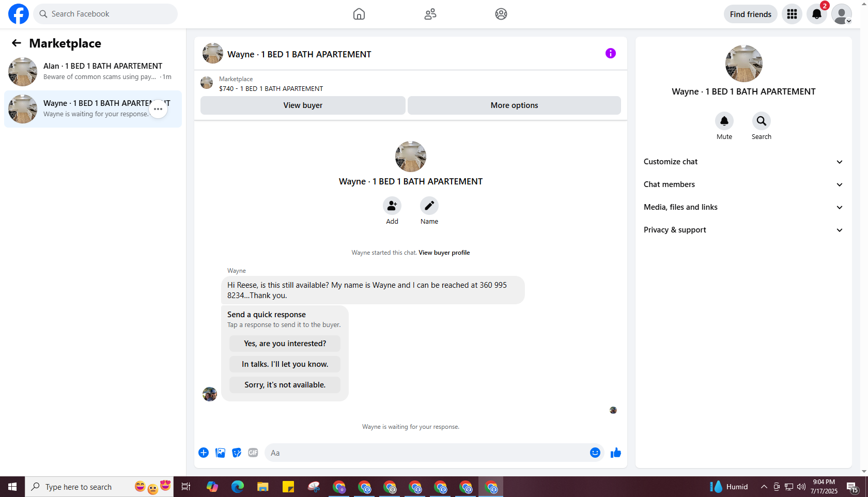Send a thumbs-up like

(616, 453)
